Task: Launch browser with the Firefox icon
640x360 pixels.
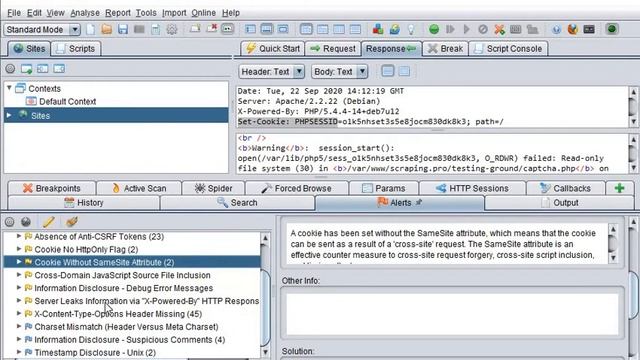Action: coord(573,29)
